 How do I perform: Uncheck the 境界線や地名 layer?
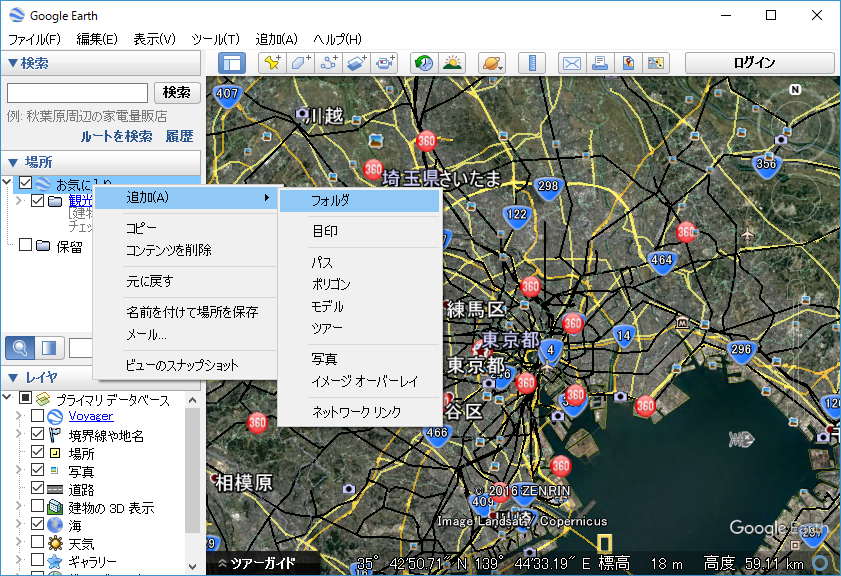[38, 433]
